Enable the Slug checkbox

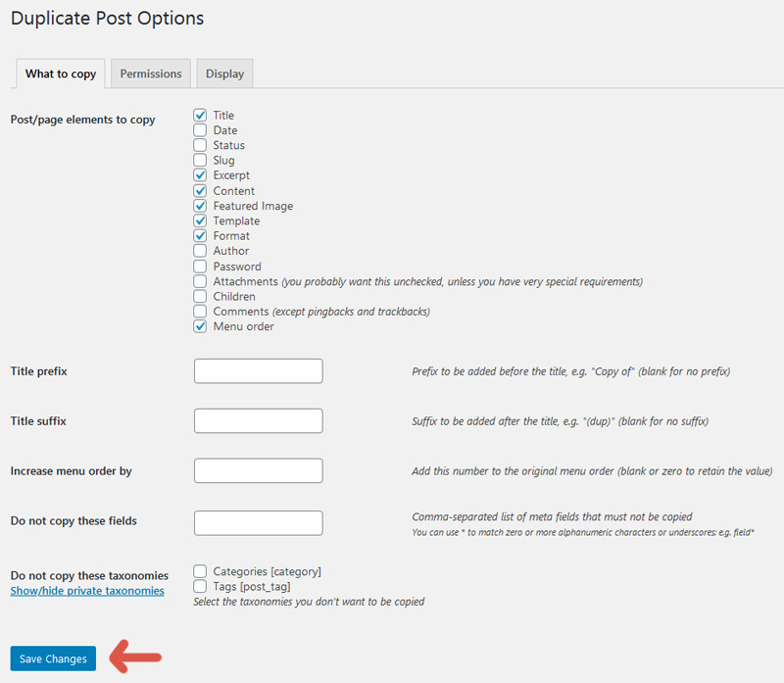pyautogui.click(x=200, y=160)
